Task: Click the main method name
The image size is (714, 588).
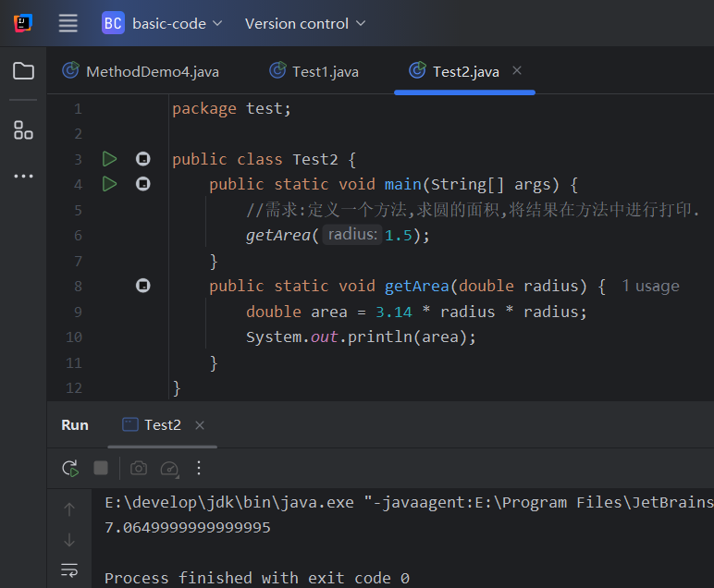Action: click(403, 184)
